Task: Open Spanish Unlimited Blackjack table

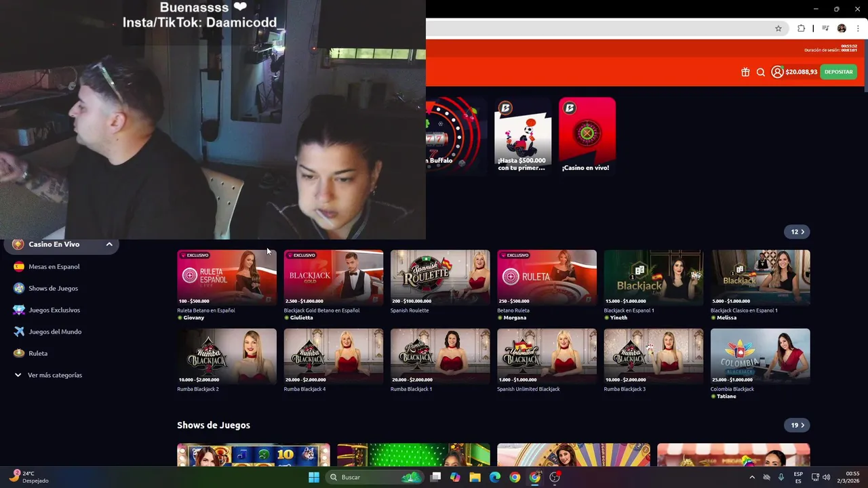Action: (547, 357)
